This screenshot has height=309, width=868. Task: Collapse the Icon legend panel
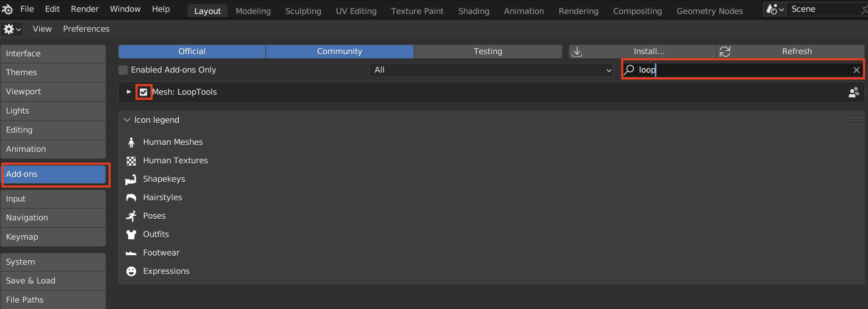(127, 120)
